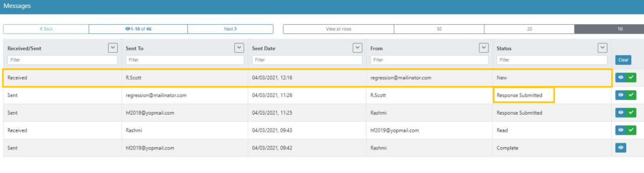Screen dimensions: 644x173
Task: Click the Read status cell
Action: coord(502,130)
